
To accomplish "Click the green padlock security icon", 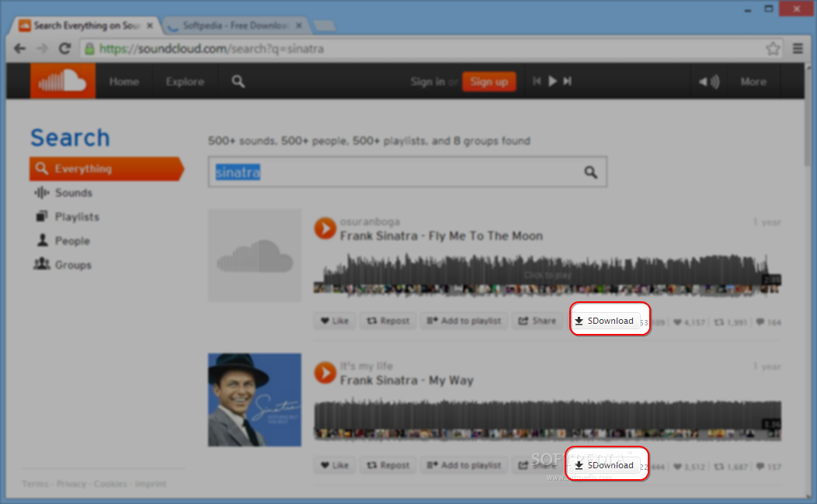I will (x=89, y=48).
